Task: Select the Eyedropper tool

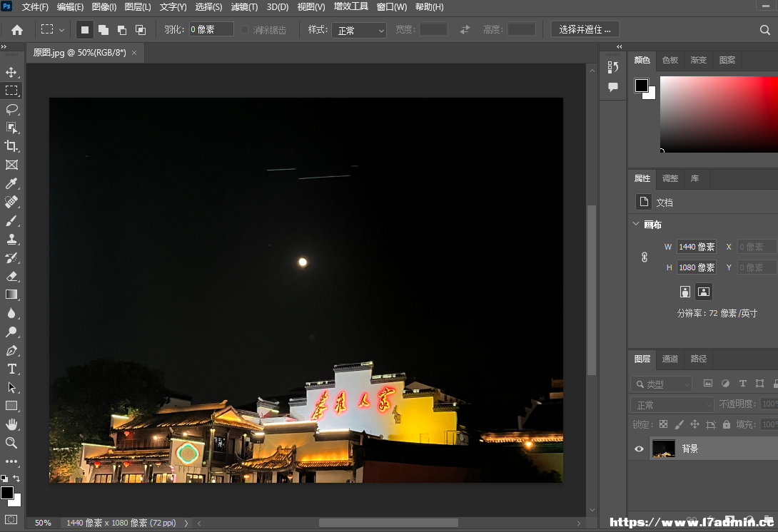Action: [11, 183]
